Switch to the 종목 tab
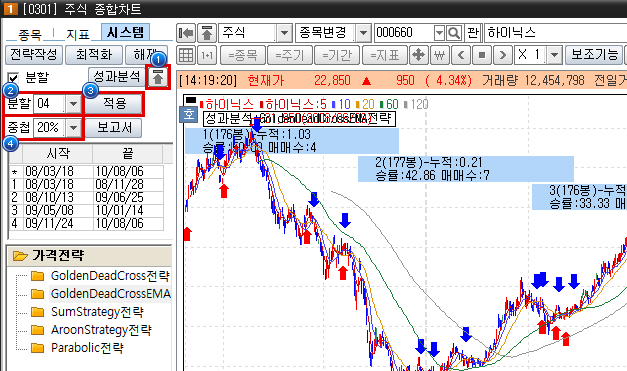The image size is (627, 371). point(30,34)
